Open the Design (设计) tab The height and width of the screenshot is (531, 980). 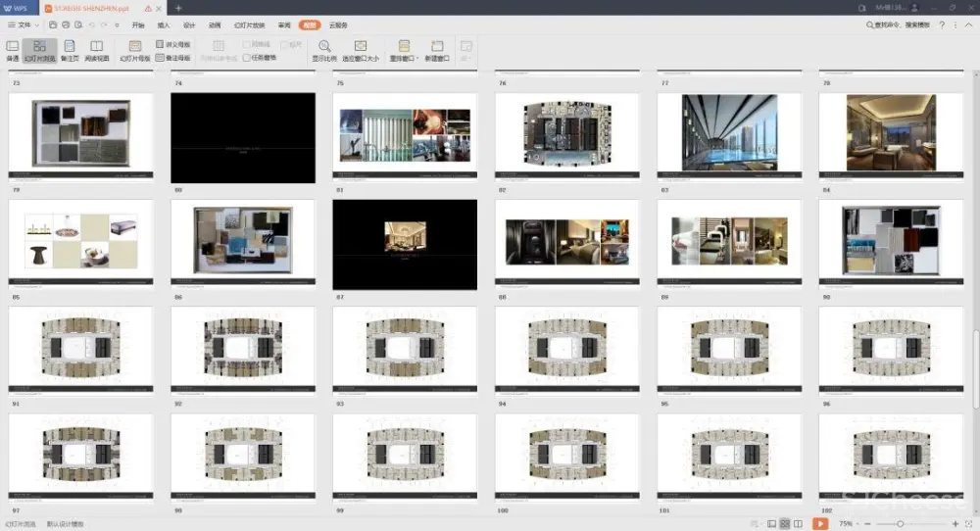(x=189, y=25)
